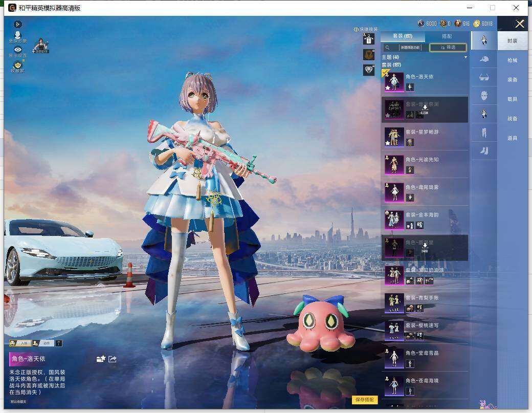Select the 套装-樱桃速写 outfit
This screenshot has height=413, width=532.
click(425, 331)
